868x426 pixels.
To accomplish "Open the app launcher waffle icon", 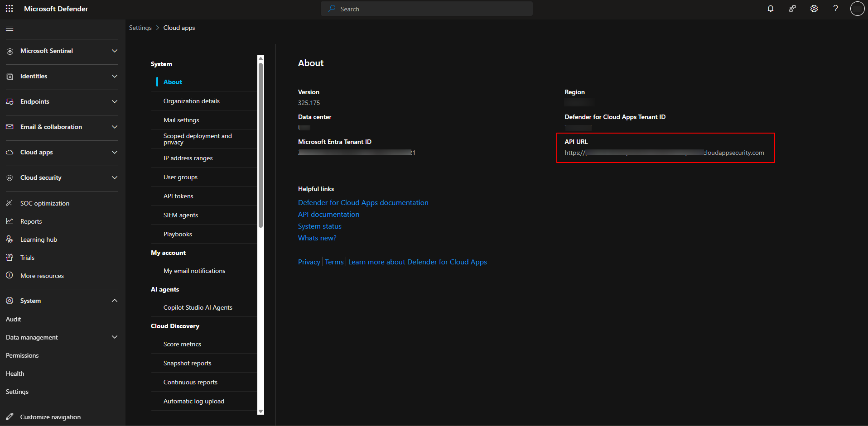I will point(9,9).
